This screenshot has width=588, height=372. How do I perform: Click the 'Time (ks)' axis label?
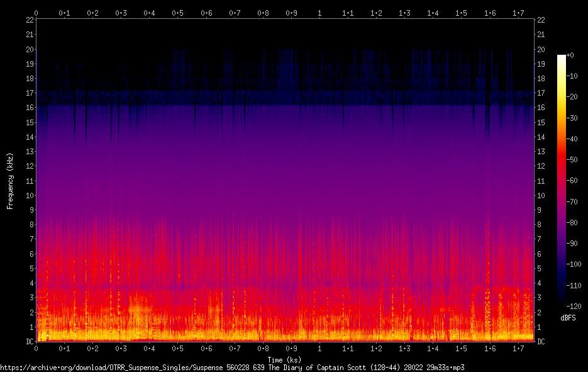tap(284, 360)
